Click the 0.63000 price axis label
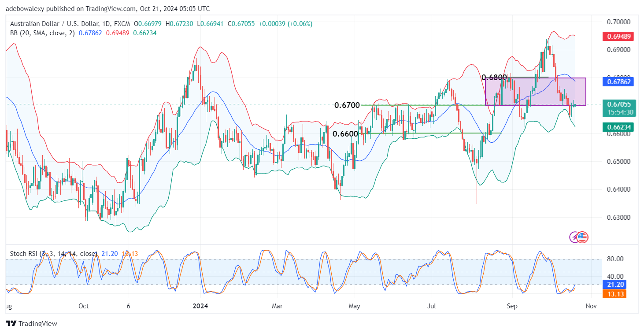This screenshot has height=333, width=644. point(618,218)
